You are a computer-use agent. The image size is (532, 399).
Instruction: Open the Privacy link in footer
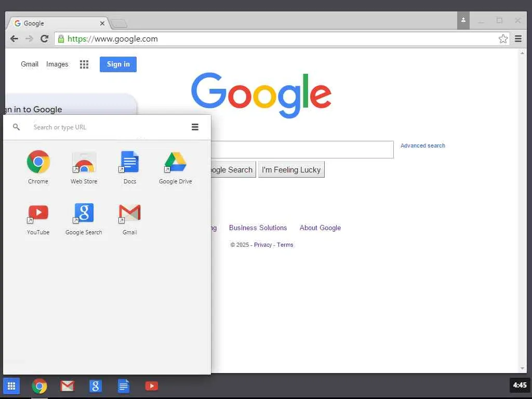coord(262,245)
